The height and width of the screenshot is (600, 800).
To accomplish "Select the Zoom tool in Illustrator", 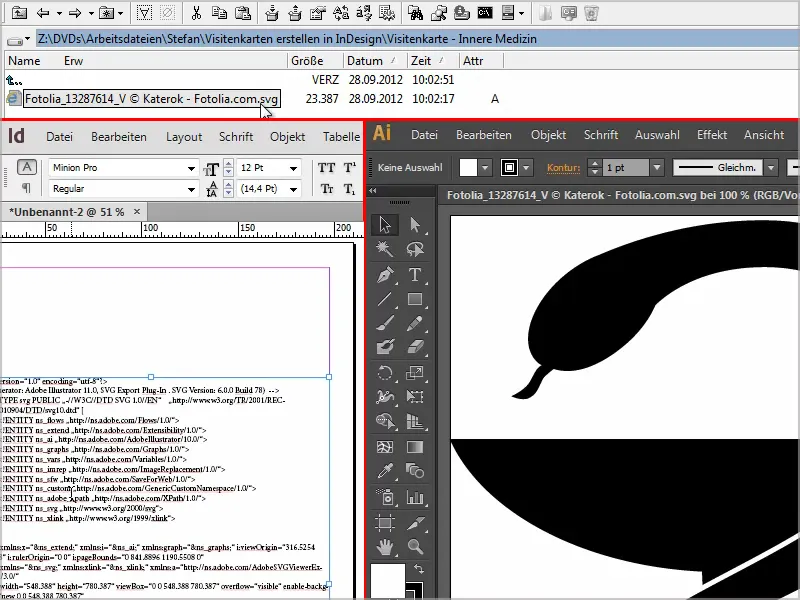I will [415, 547].
